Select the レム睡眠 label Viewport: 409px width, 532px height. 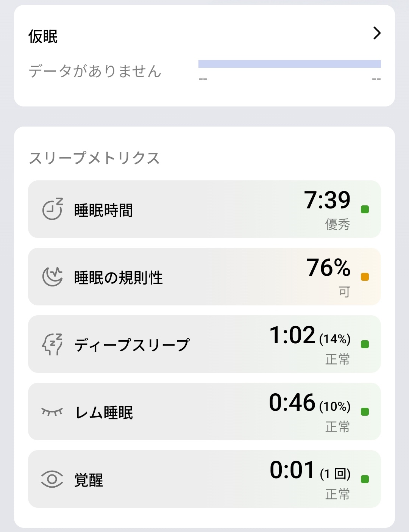click(104, 412)
